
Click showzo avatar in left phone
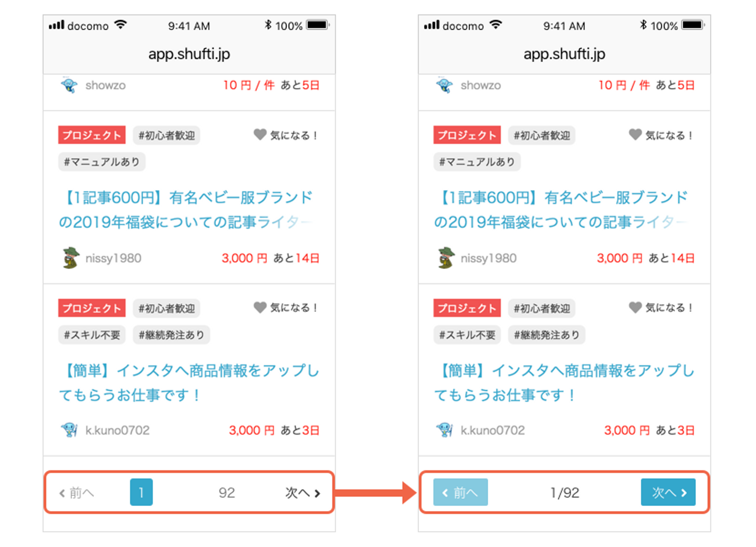point(69,85)
